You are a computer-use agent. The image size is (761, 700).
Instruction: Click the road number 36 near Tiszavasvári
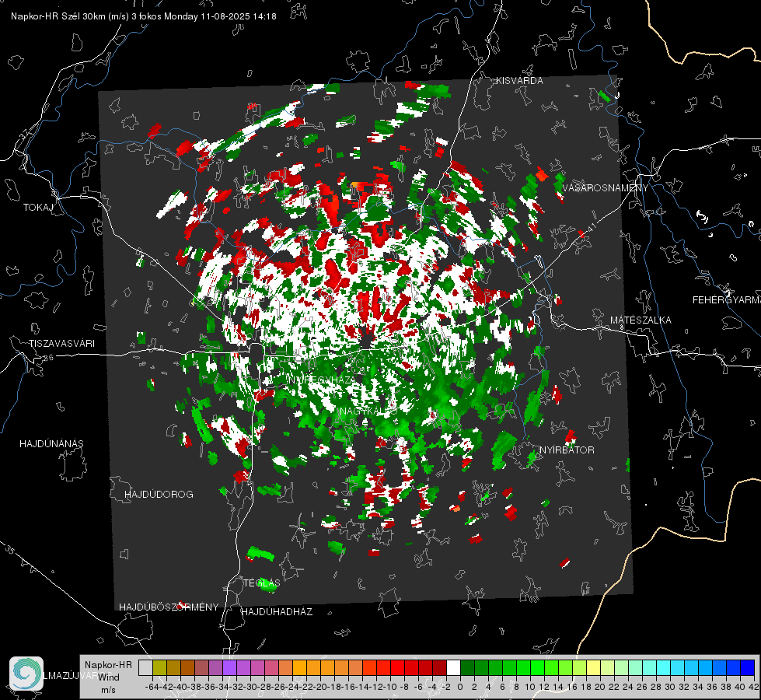48,358
